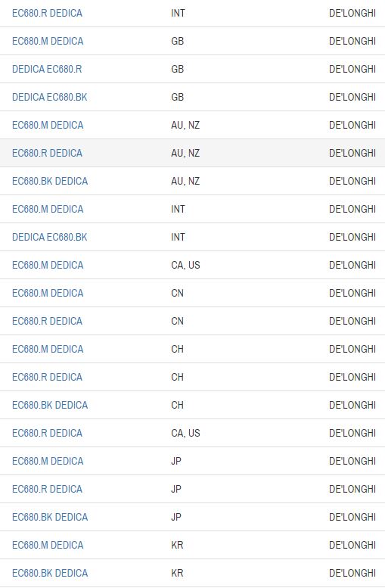Open DEDICA EC680.BK link in GB row
The width and height of the screenshot is (385, 588).
click(49, 97)
